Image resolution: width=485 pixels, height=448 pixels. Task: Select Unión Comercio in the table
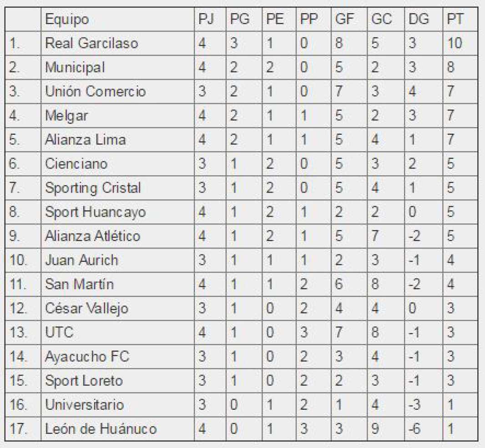point(96,92)
